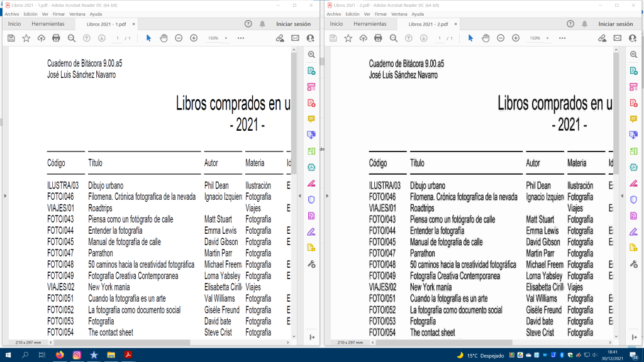This screenshot has width=644, height=362.
Task: Toggle notifications bell in right window
Action: (584, 24)
